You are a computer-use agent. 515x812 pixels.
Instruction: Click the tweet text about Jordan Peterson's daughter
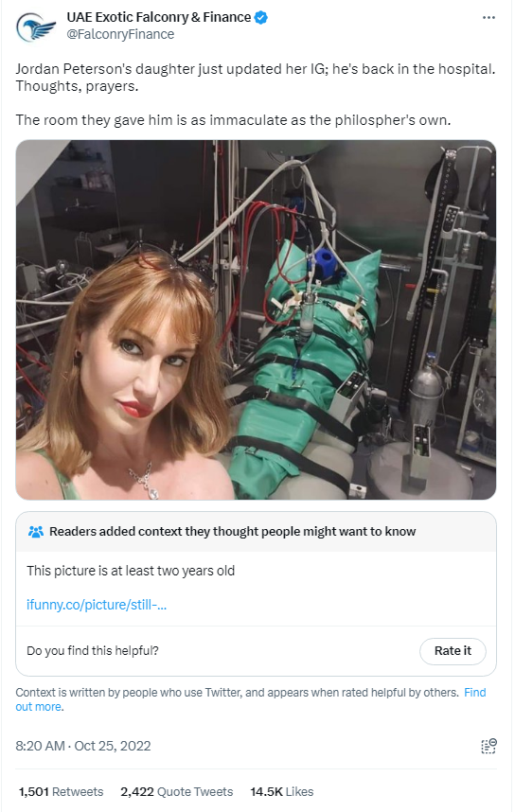point(256,78)
